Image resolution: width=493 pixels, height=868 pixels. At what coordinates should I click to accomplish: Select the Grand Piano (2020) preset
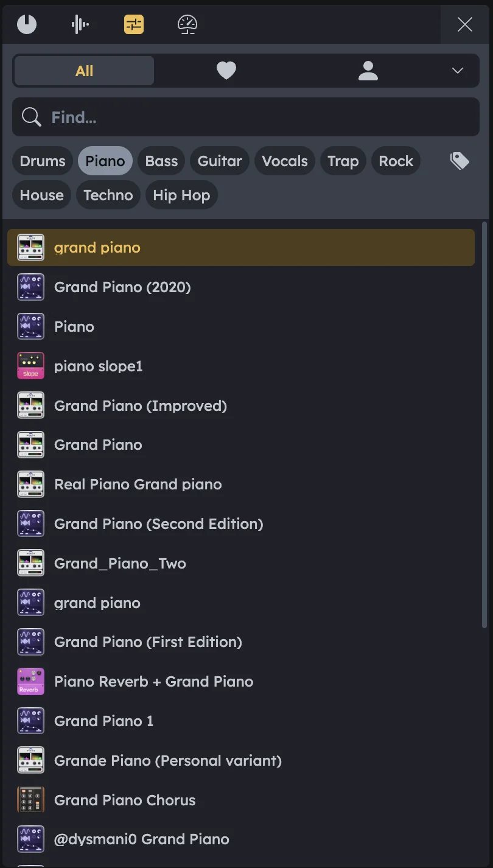click(x=122, y=287)
